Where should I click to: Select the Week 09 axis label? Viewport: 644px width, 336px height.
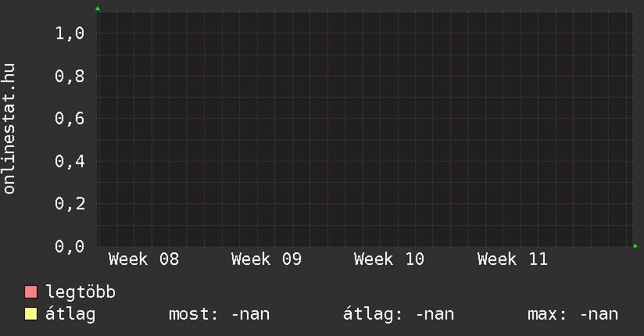(267, 259)
